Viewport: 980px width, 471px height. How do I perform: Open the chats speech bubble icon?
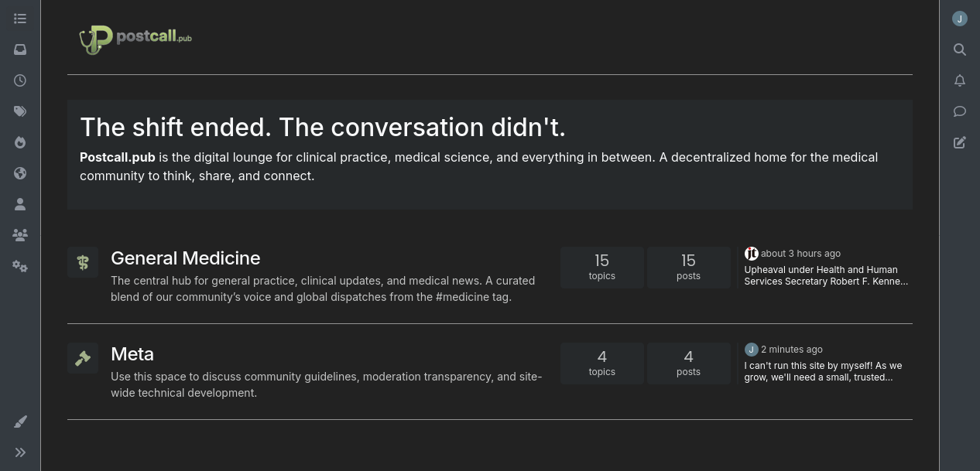(960, 111)
